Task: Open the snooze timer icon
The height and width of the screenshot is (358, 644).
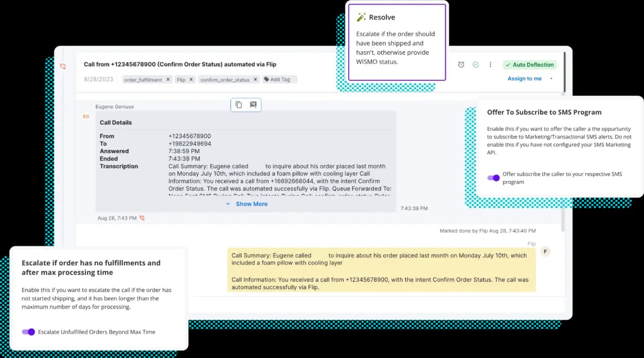Action: [x=461, y=65]
